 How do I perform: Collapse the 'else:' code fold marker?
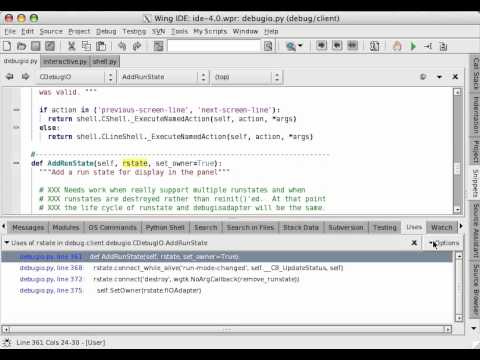16,127
